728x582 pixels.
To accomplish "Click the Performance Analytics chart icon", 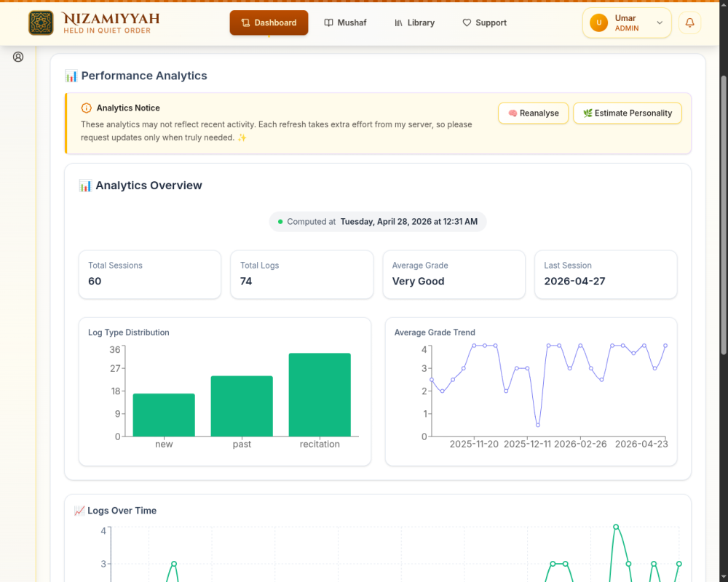I will coord(71,76).
